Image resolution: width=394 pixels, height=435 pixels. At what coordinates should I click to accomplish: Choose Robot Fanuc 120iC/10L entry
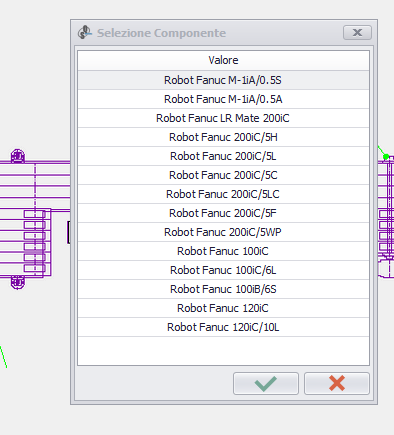(x=223, y=327)
